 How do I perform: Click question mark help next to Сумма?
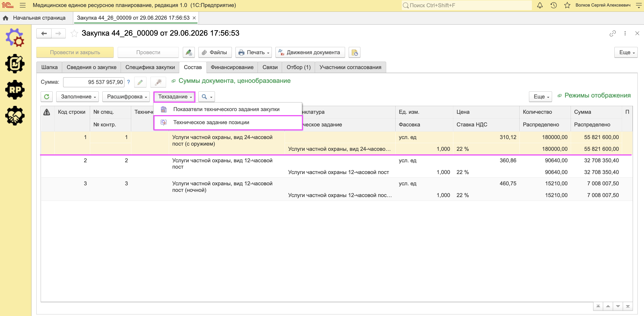(129, 82)
